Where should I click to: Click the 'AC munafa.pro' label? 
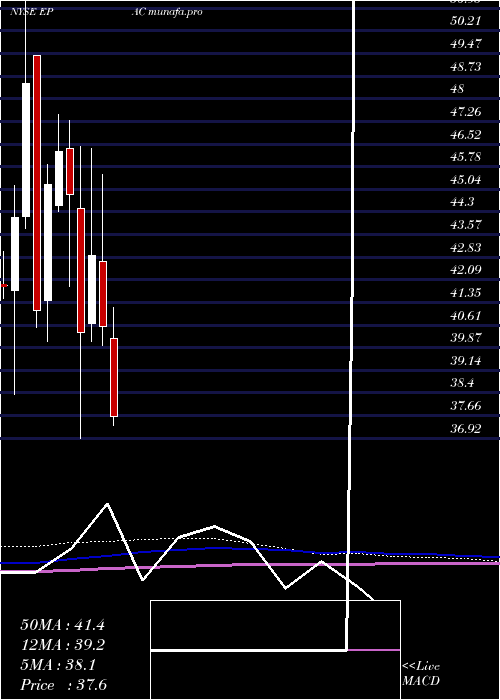pyautogui.click(x=167, y=12)
